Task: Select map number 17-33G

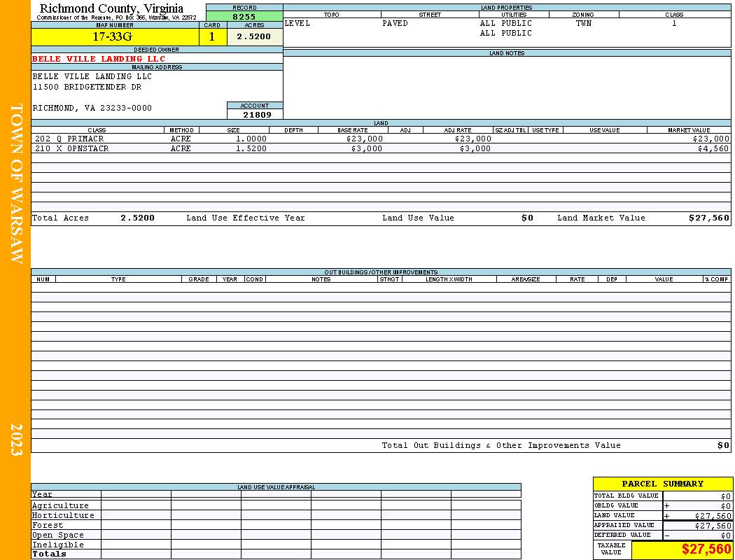Action: tap(113, 36)
